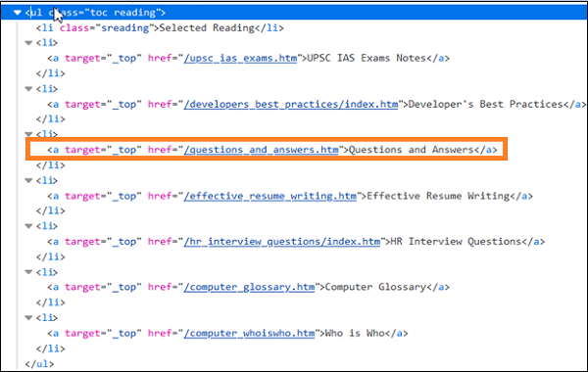
Task: Open the /computer_glossary.htm href link
Action: (x=249, y=288)
